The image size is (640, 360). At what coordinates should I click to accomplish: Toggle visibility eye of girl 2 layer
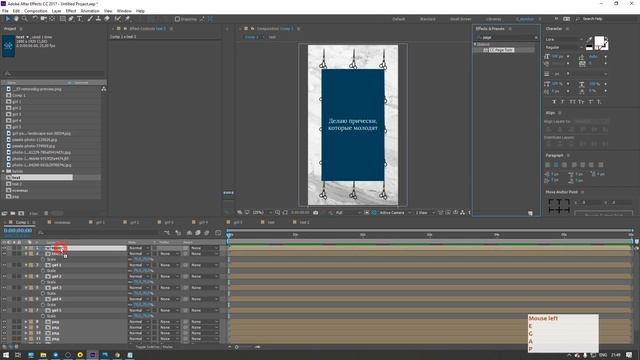click(4, 276)
